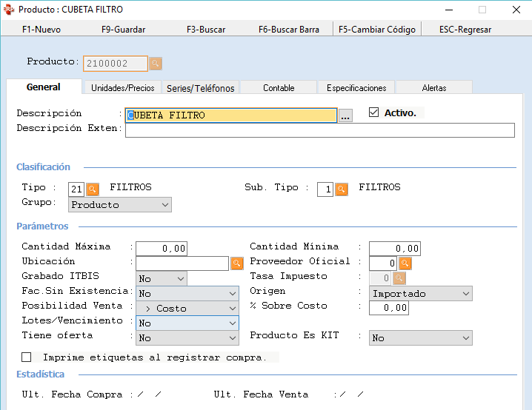532x410 pixels.
Task: Enable Imprime etiquetas al registrar compra
Action: [27, 357]
